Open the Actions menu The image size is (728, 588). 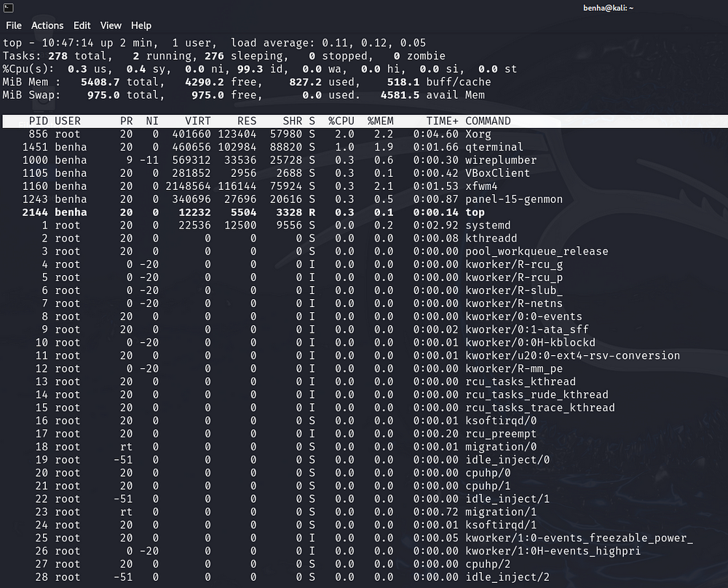(47, 25)
